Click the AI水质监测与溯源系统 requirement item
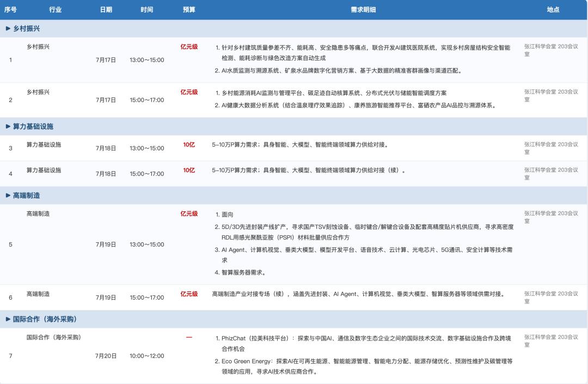 [x=341, y=70]
